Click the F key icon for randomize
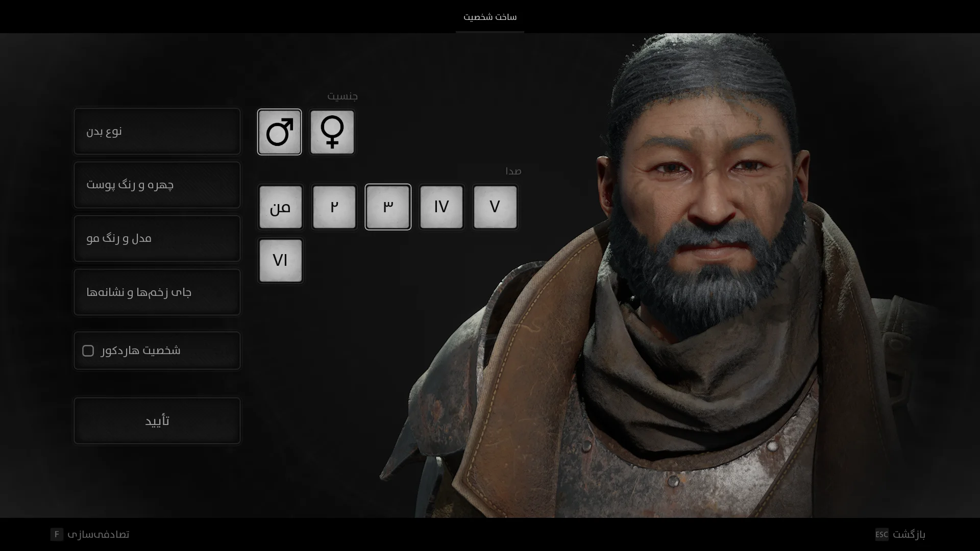980x551 pixels. tap(57, 534)
